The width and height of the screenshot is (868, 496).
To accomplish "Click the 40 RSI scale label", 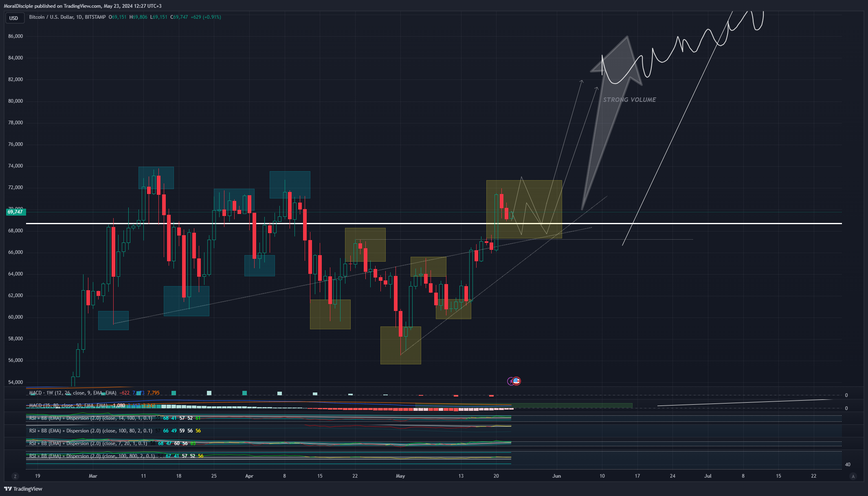I will (x=848, y=465).
